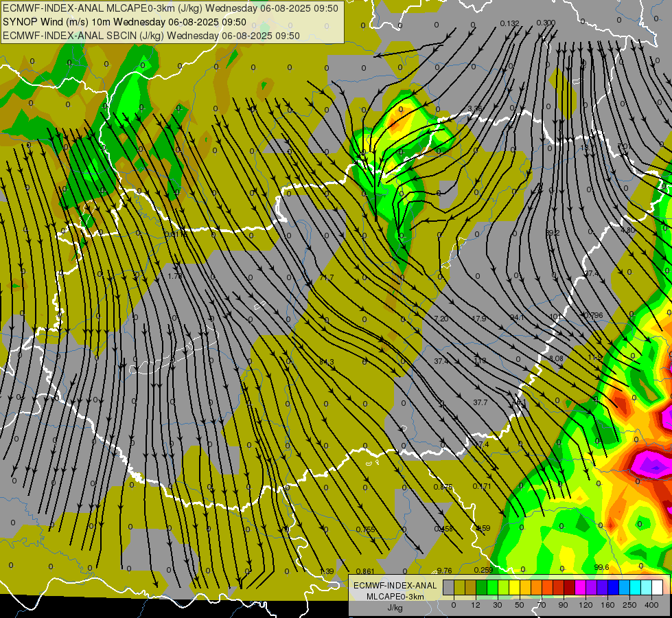Click the map value 4.80
This screenshot has width=672, height=618.
[628, 230]
